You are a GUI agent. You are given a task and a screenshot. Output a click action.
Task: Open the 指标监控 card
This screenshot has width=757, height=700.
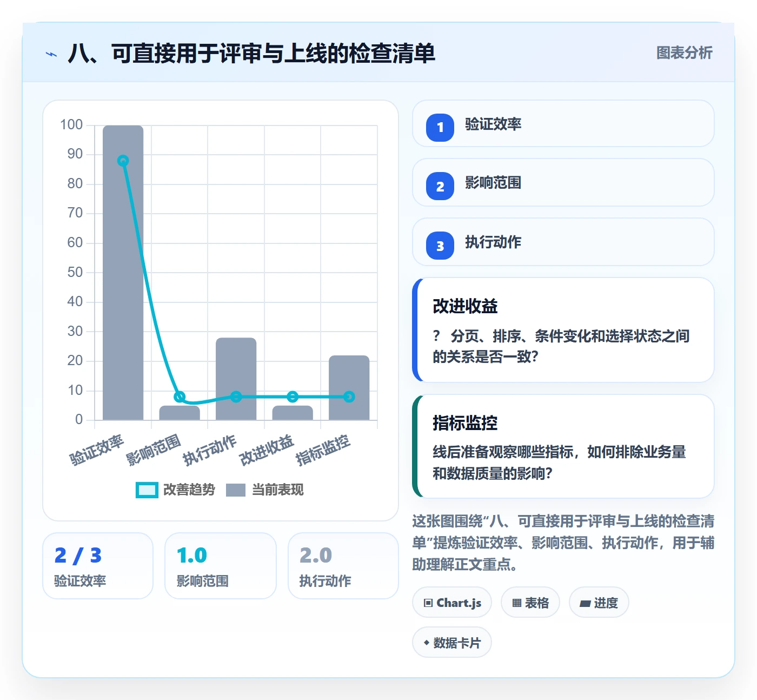563,446
